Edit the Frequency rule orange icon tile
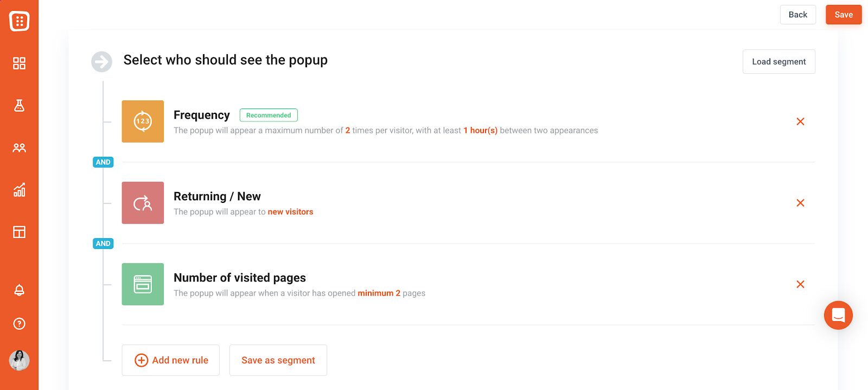 pos(143,122)
